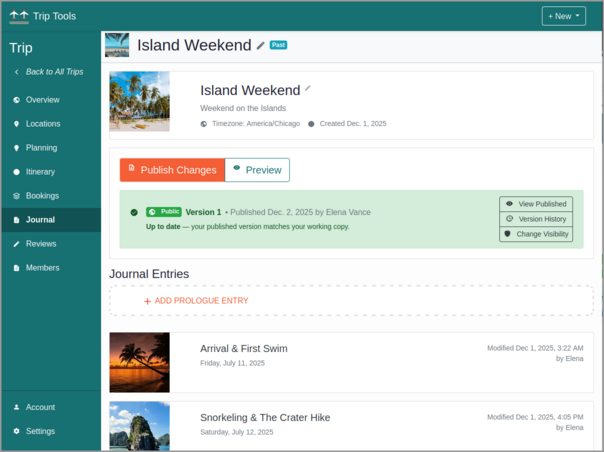Viewport: 604px width, 452px height.
Task: Open the Members page
Action: (x=42, y=268)
